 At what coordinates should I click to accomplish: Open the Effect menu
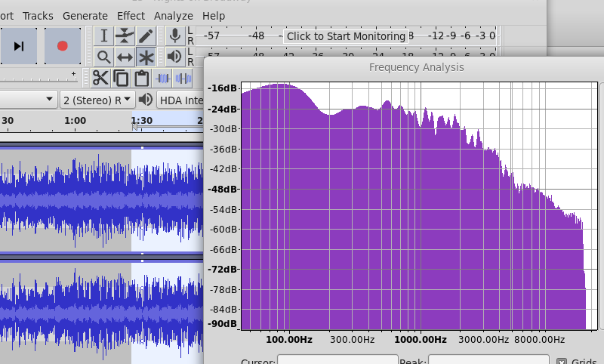131,16
